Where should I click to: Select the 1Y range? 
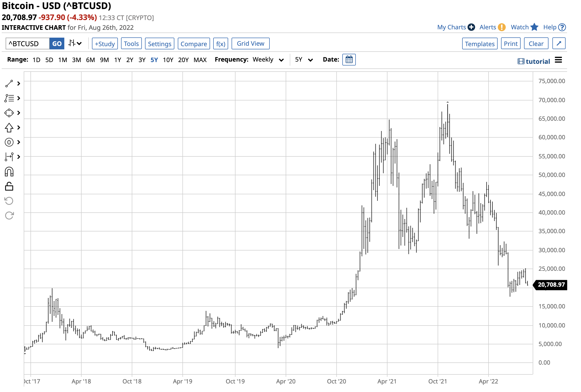pos(118,60)
